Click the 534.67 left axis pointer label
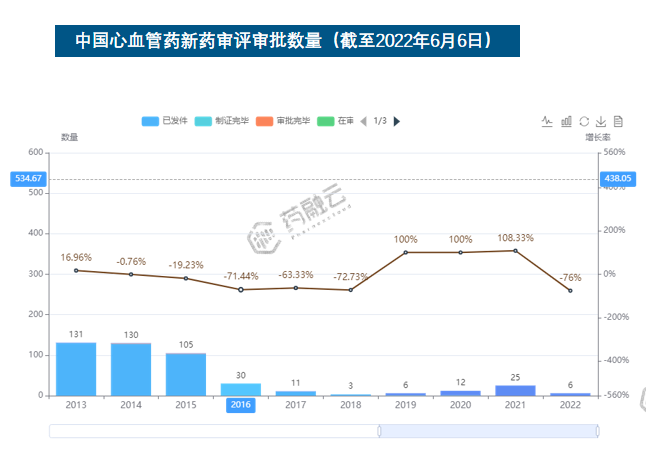This screenshot has width=646, height=462. point(28,179)
